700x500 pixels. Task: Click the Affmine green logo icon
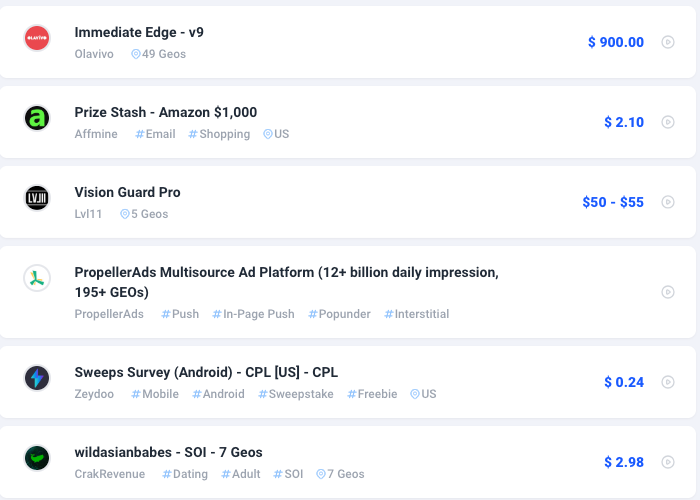[37, 119]
